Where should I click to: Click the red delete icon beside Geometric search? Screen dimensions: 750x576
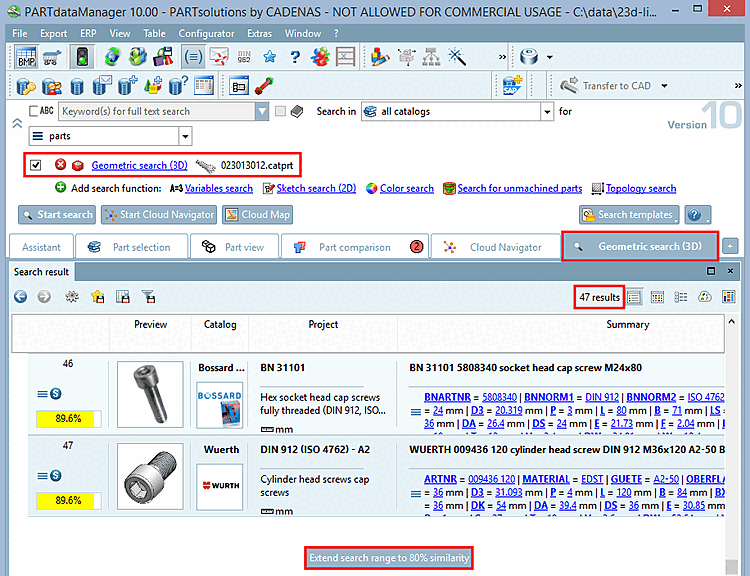pyautogui.click(x=60, y=165)
